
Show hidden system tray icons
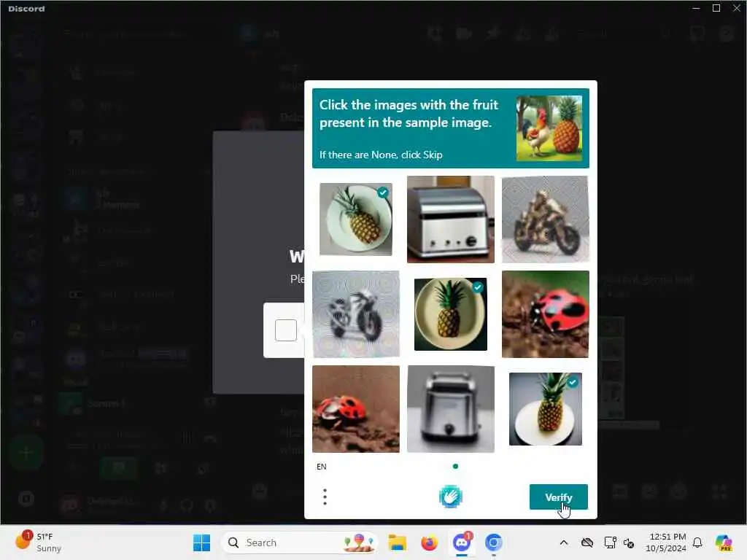coord(564,542)
